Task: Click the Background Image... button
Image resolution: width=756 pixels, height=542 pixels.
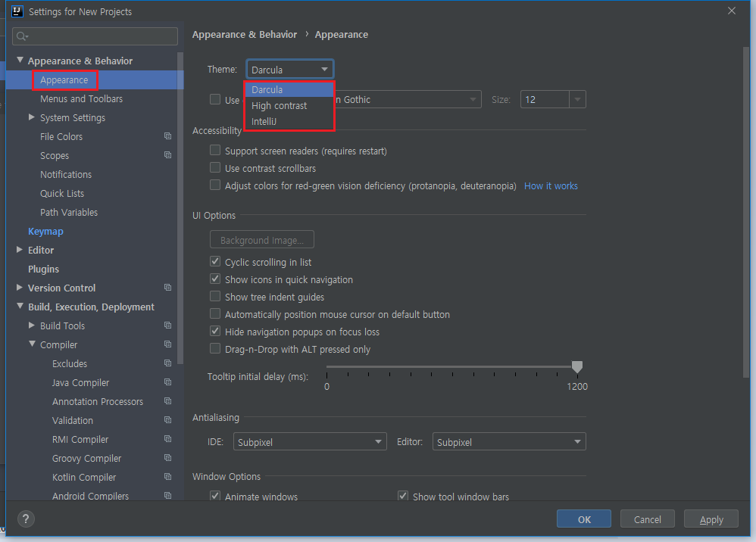Action: coord(262,239)
